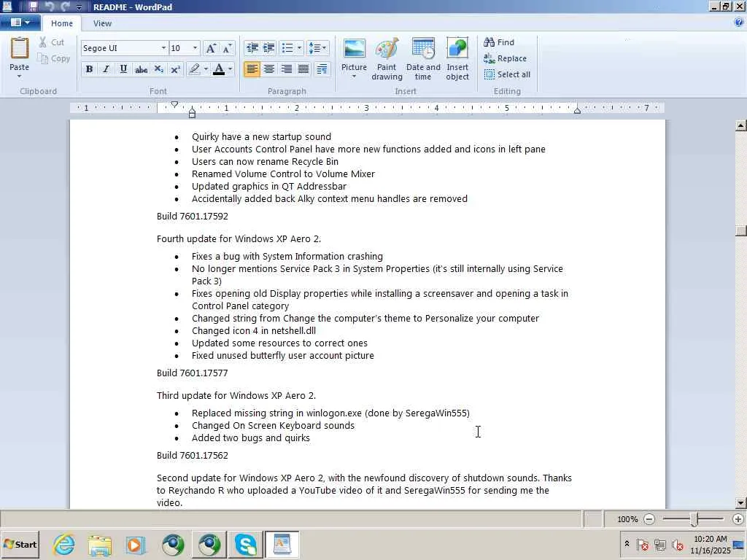Screen dimensions: 747x560
Task: Expand the Paste options arrow
Action: click(x=20, y=76)
